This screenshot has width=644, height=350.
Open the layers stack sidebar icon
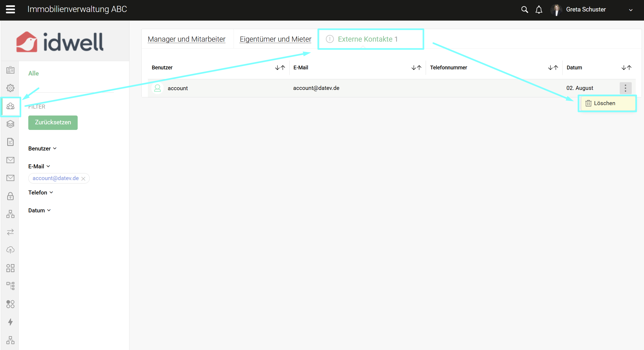(10, 124)
